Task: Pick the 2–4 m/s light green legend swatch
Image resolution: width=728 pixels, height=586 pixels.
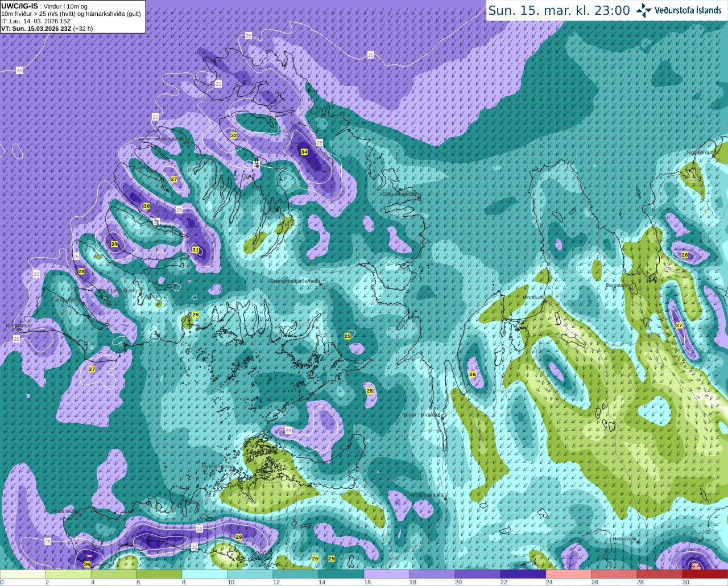Action: click(68, 574)
